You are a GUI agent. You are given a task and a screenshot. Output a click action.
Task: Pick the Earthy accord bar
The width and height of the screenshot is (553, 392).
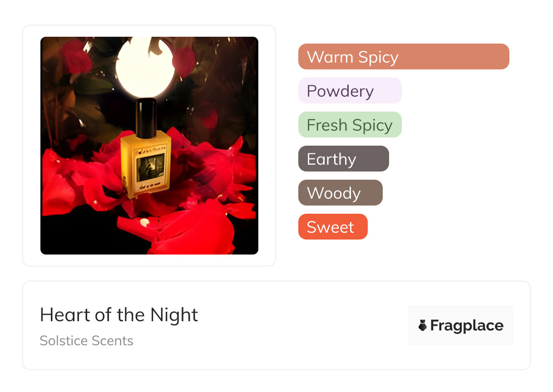pos(343,159)
